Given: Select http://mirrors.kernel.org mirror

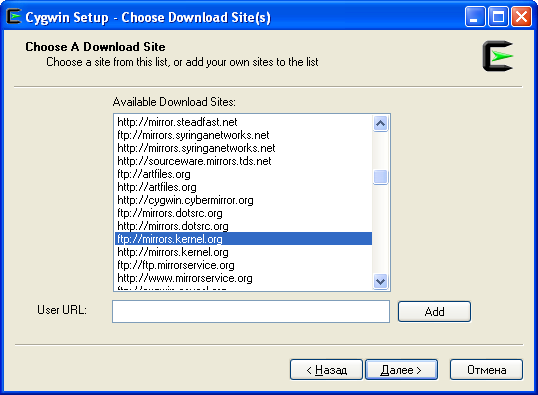Looking at the screenshot, I should point(243,252).
